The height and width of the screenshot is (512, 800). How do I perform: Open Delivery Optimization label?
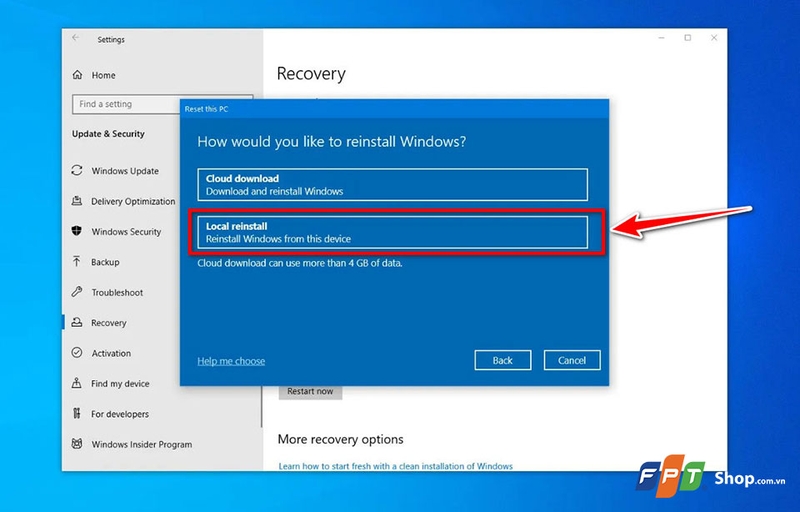click(133, 201)
